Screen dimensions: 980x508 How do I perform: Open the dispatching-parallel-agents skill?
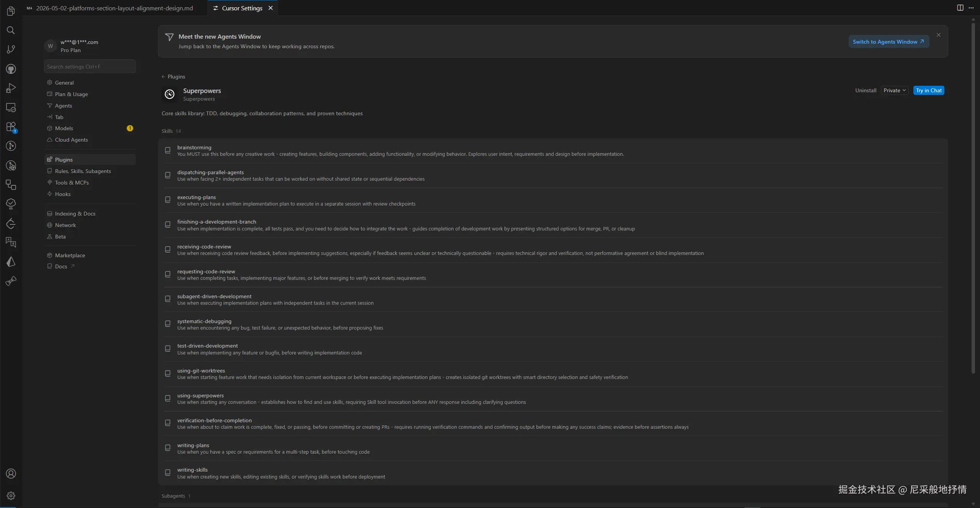(x=553, y=176)
